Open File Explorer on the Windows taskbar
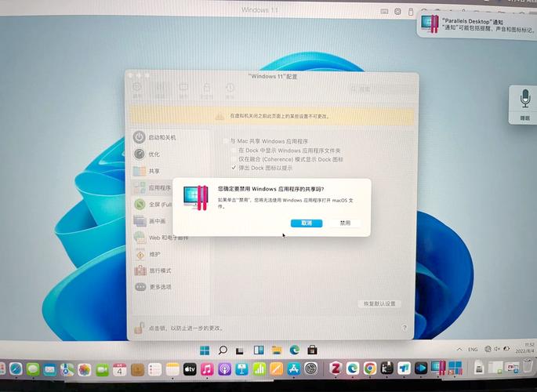The image size is (537, 392). pos(277,350)
